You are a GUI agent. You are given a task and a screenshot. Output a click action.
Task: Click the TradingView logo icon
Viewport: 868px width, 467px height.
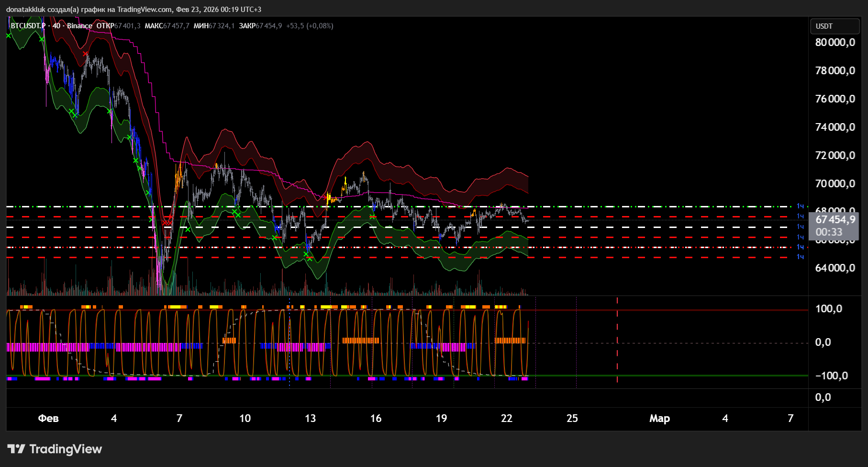[16, 449]
